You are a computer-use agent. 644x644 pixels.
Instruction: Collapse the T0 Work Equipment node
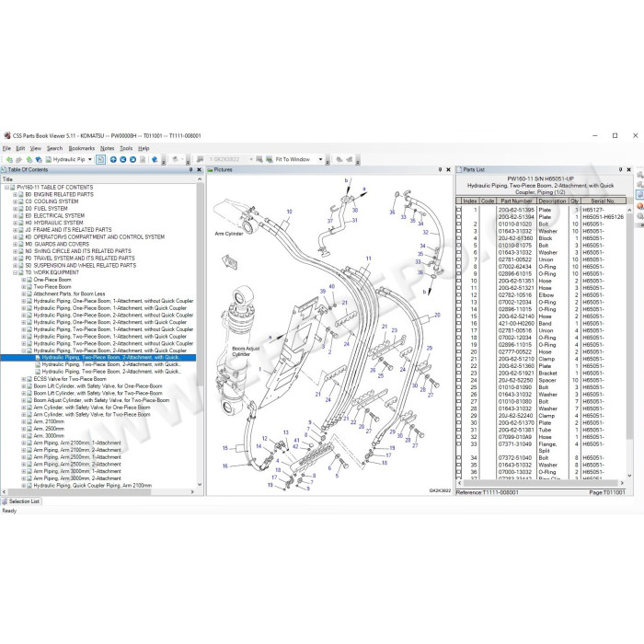click(x=16, y=272)
